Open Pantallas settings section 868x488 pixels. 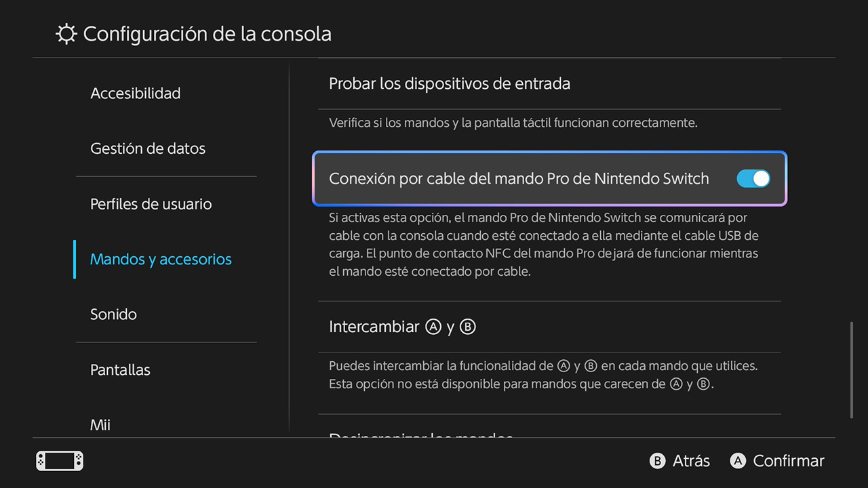coord(120,370)
